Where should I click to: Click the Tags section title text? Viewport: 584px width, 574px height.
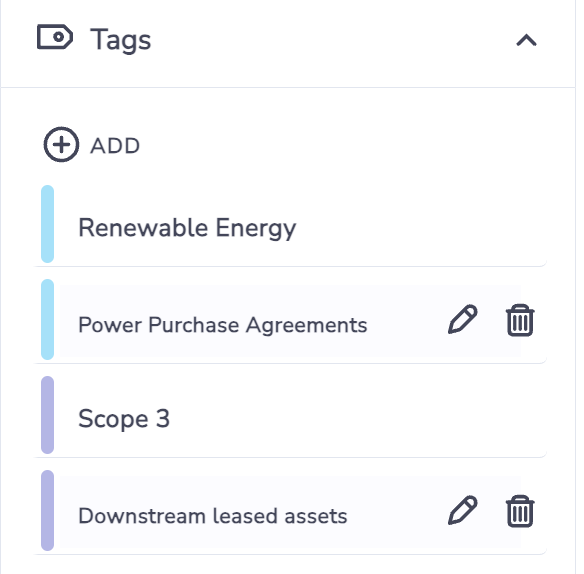pos(121,39)
